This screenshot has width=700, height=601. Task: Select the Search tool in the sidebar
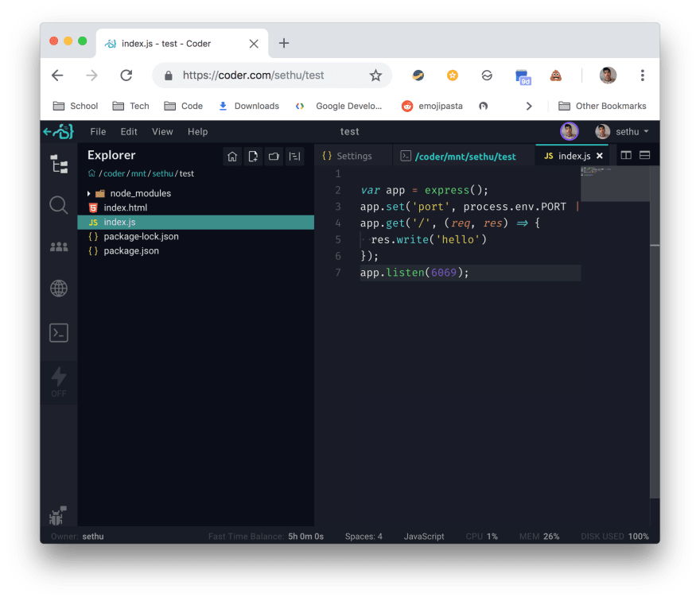[58, 205]
